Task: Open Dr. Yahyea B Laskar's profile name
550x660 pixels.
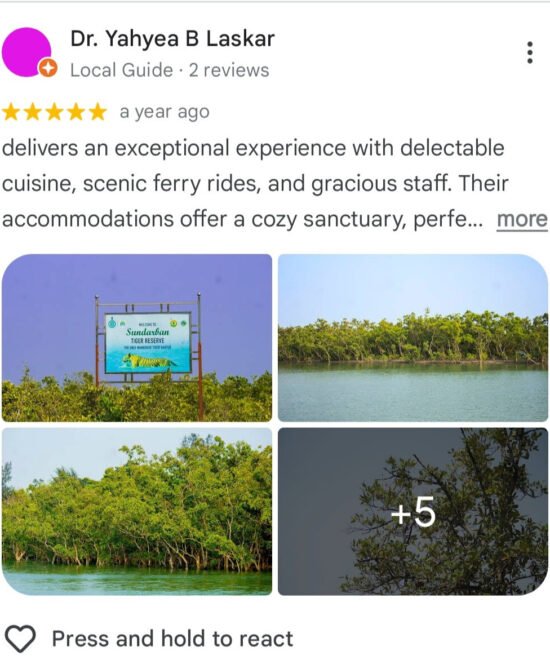Action: 172,39
